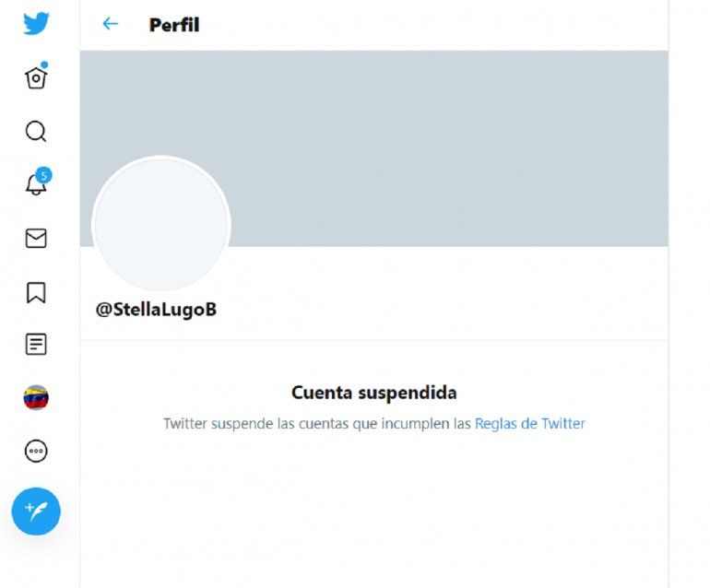This screenshot has width=710, height=588.
Task: Compose a new tweet with feather button
Action: [x=36, y=512]
